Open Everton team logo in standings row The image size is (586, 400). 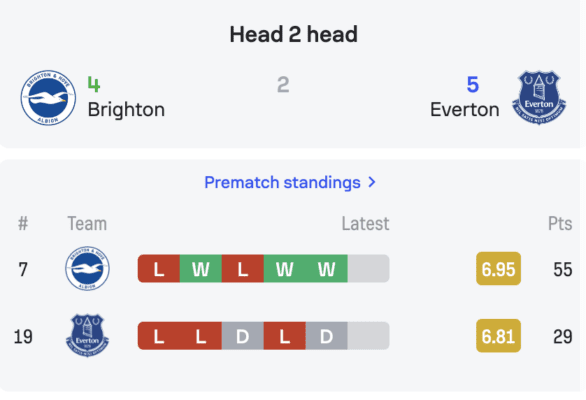coord(87,335)
